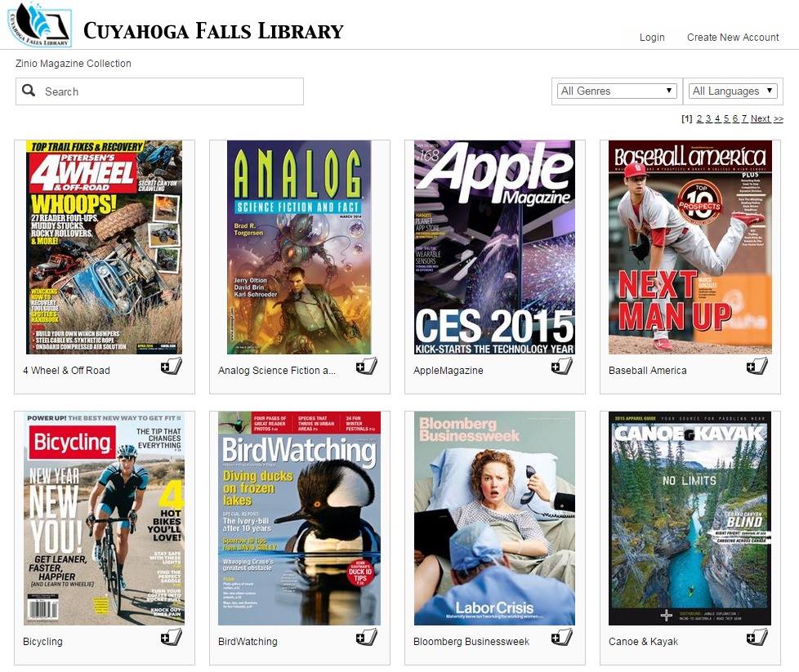
Task: Open the Canoe & Kayak cover
Action: 690,518
